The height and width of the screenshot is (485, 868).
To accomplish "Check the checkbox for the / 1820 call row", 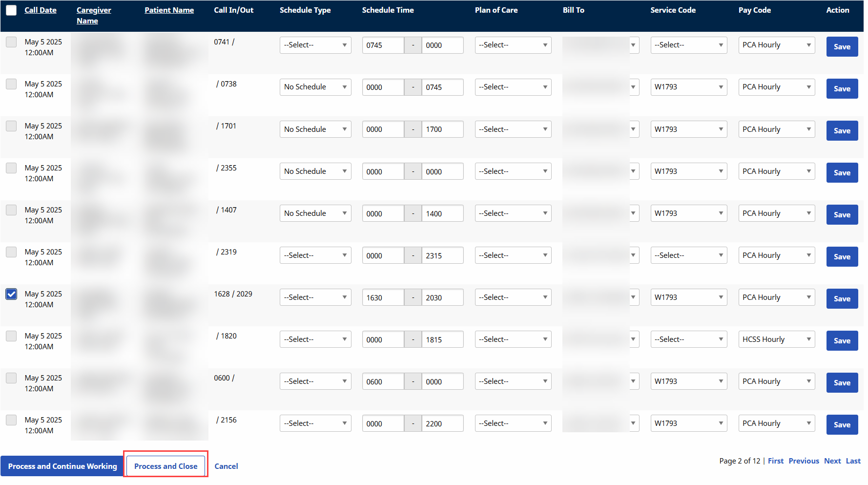I will (x=11, y=336).
